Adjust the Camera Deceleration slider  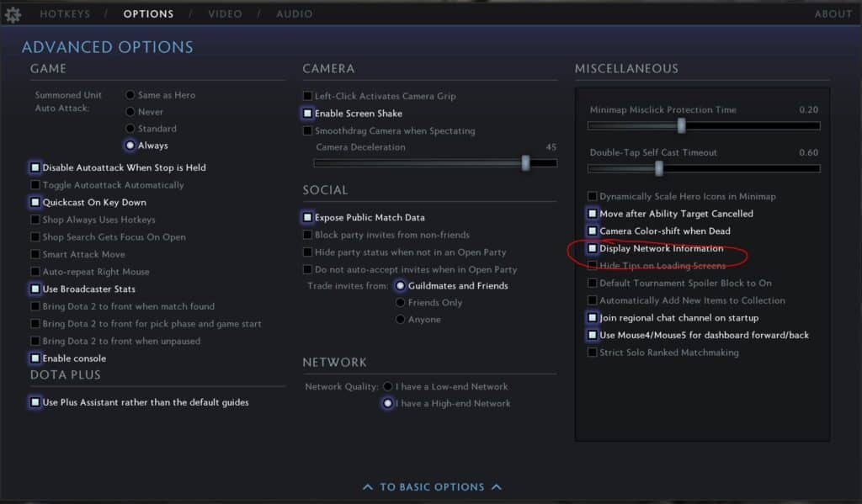(x=526, y=163)
